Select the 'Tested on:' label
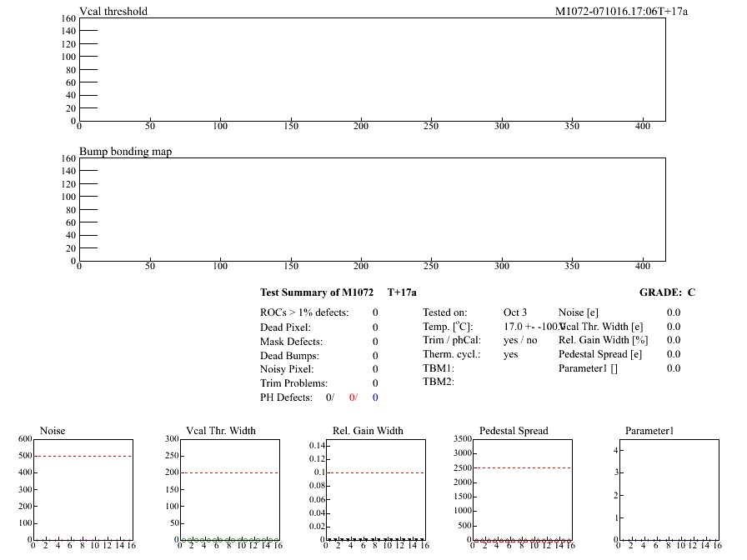This screenshot has height=560, width=747. point(445,312)
